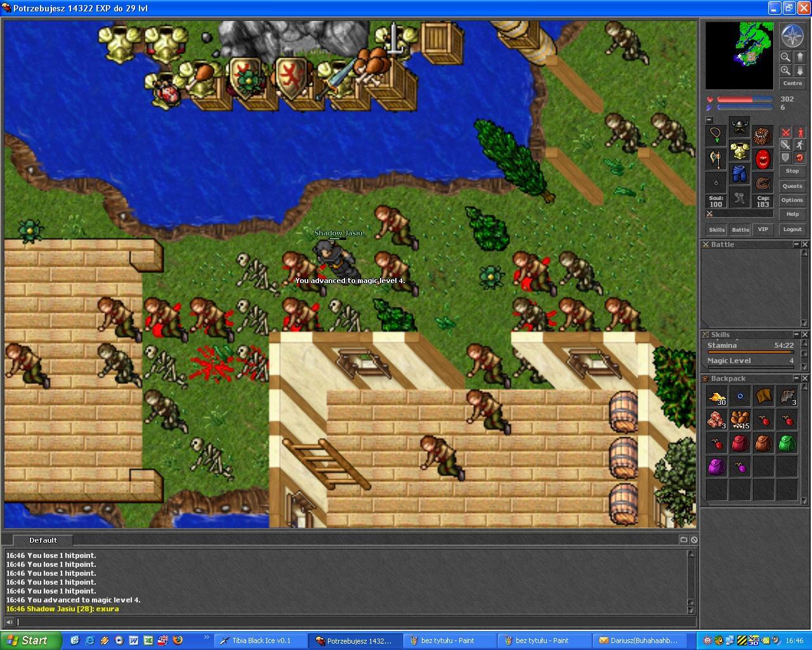Collapse the inventory with the minus button
The width and height of the screenshot is (812, 650).
[709, 120]
